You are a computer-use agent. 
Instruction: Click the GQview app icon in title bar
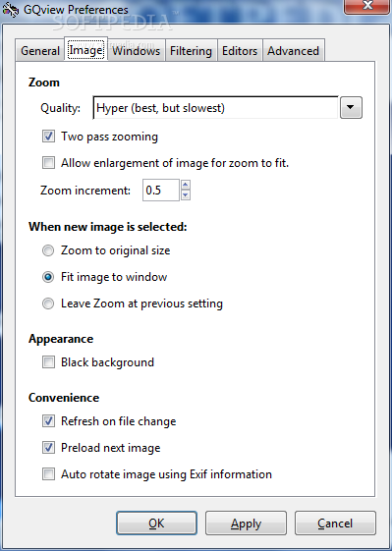pyautogui.click(x=10, y=10)
